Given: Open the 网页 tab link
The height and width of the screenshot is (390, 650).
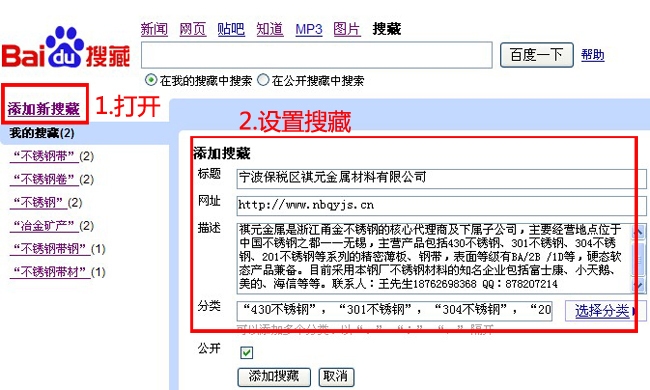Looking at the screenshot, I should tap(193, 29).
